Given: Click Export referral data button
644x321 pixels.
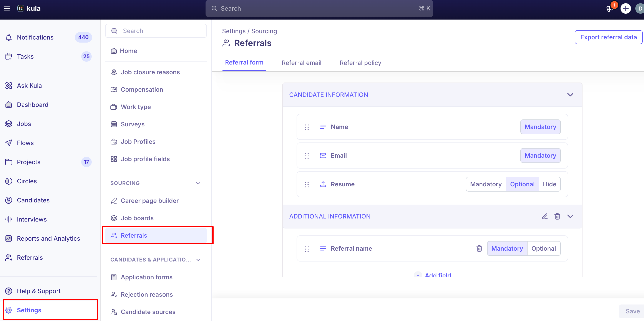Looking at the screenshot, I should click(608, 37).
